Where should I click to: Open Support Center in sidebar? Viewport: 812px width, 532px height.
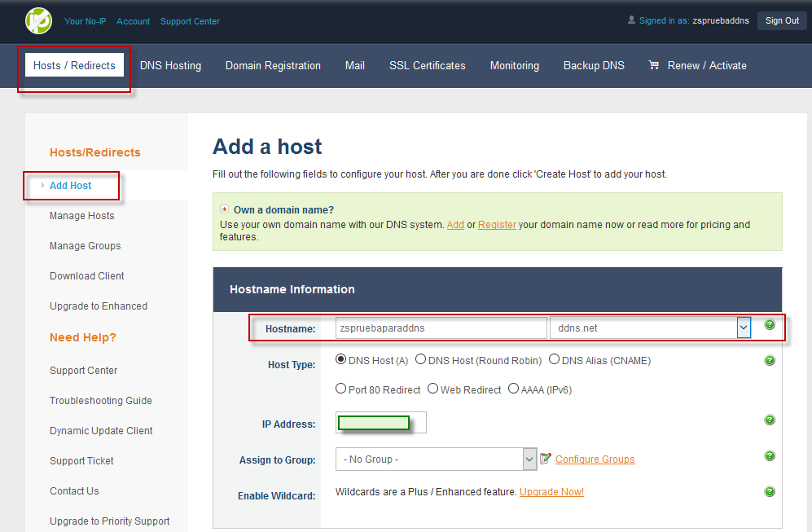coord(83,371)
